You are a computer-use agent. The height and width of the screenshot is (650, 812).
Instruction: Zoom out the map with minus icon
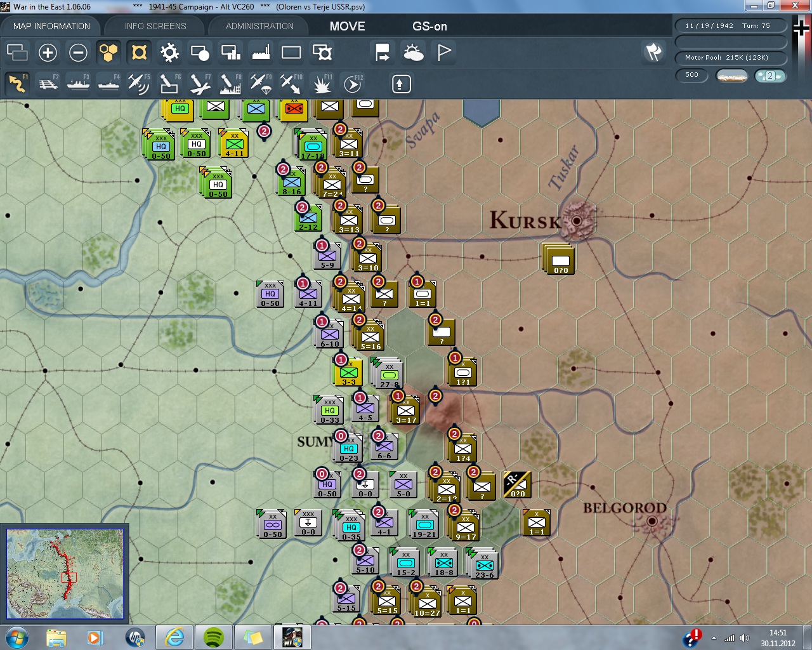[78, 52]
